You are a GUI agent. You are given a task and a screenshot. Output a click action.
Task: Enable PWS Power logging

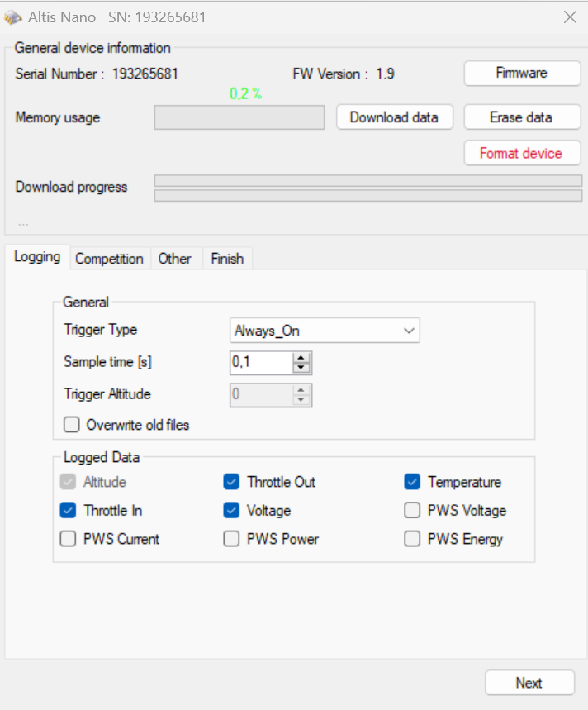(231, 539)
